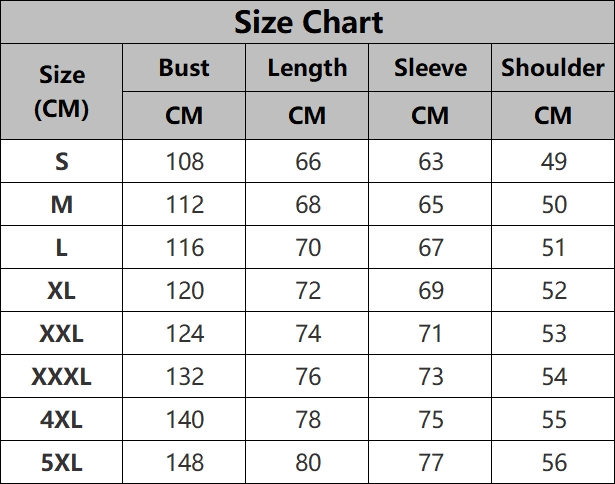
Task: Click the shoulder value 56
Action: point(553,463)
